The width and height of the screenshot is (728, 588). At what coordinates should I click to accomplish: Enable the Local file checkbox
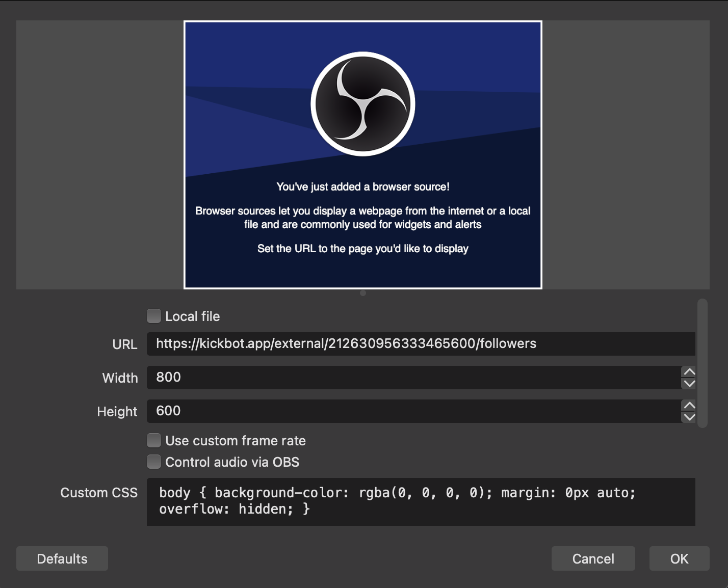154,316
